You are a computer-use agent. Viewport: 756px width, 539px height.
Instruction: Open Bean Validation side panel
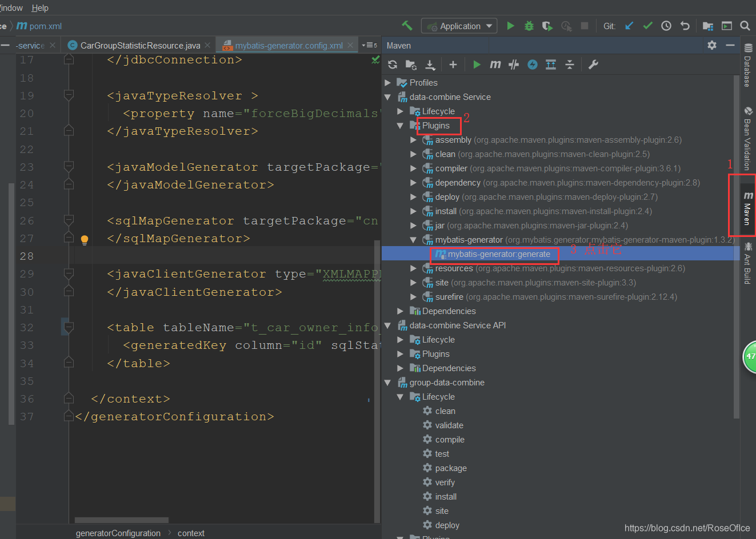point(747,139)
